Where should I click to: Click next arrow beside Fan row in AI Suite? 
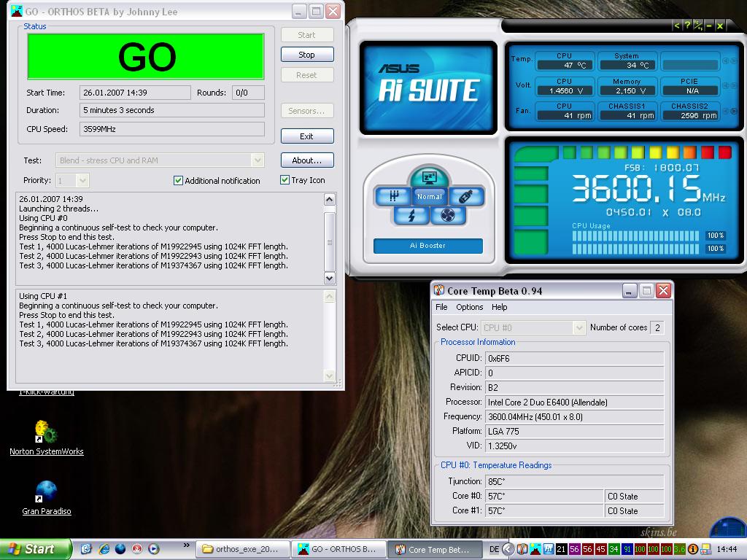coord(734,111)
